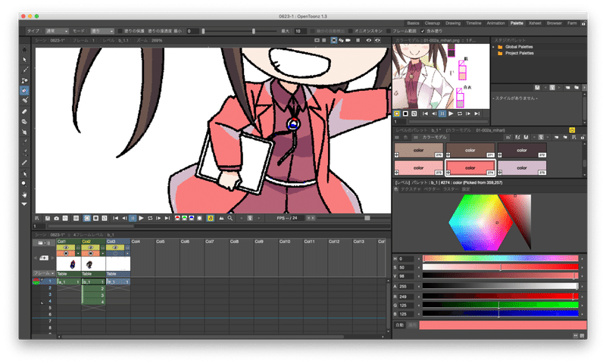The image size is (606, 364).
Task: Click the camera snapshot icon in viewer bar
Action: point(56,219)
